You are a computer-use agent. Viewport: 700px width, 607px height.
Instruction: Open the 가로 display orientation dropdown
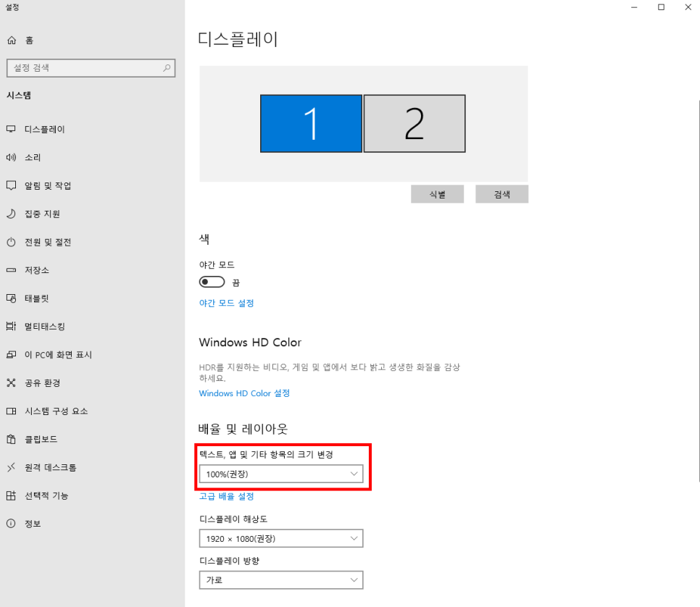click(x=281, y=579)
